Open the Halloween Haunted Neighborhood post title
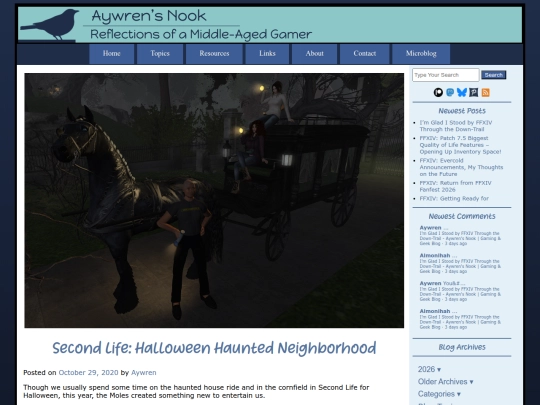 [x=214, y=348]
